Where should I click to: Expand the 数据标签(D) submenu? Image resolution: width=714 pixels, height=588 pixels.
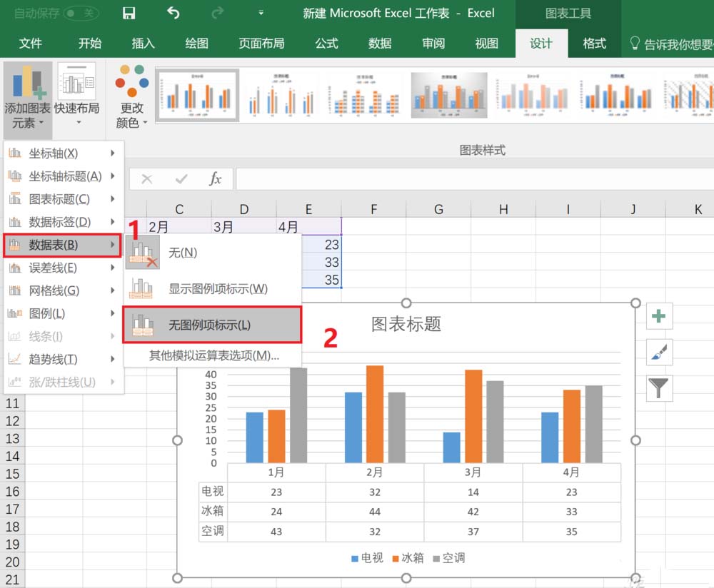pyautogui.click(x=64, y=222)
